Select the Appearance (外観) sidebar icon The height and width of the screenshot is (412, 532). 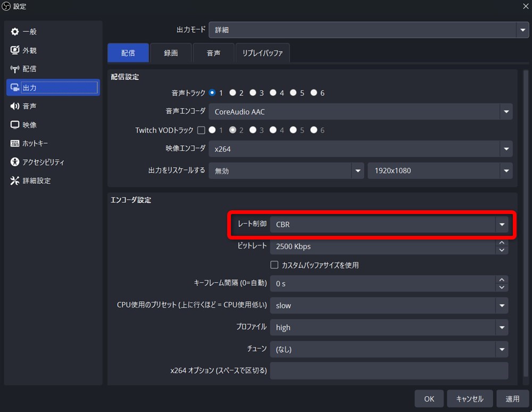pos(15,50)
